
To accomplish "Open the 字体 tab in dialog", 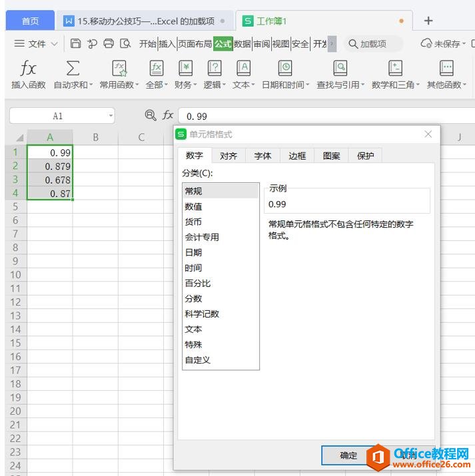I will point(262,156).
